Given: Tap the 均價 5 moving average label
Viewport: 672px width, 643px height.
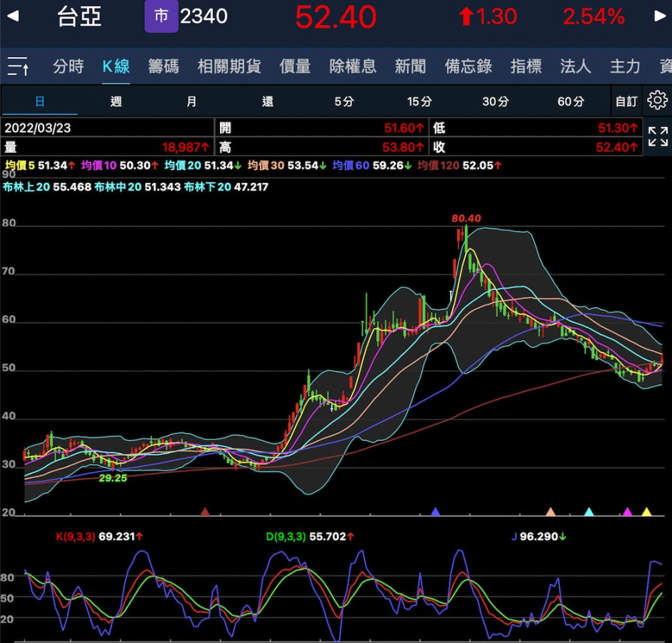Looking at the screenshot, I should pyautogui.click(x=20, y=166).
